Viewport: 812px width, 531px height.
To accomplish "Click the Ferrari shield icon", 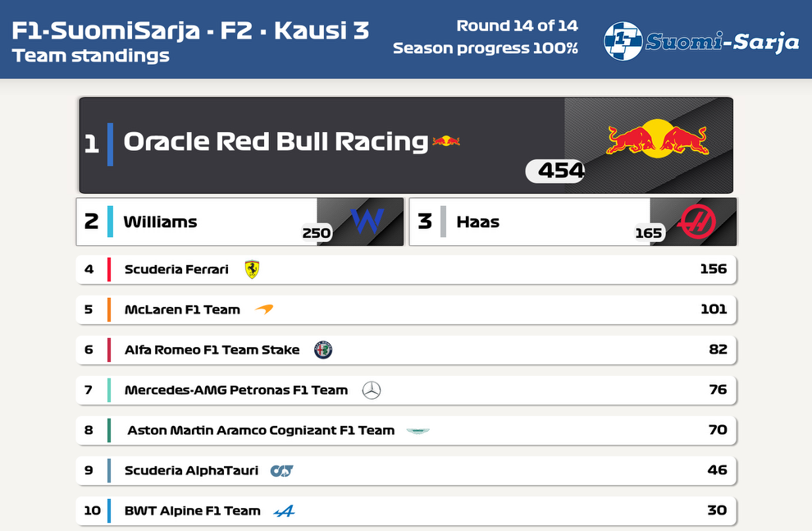I will click(x=252, y=269).
